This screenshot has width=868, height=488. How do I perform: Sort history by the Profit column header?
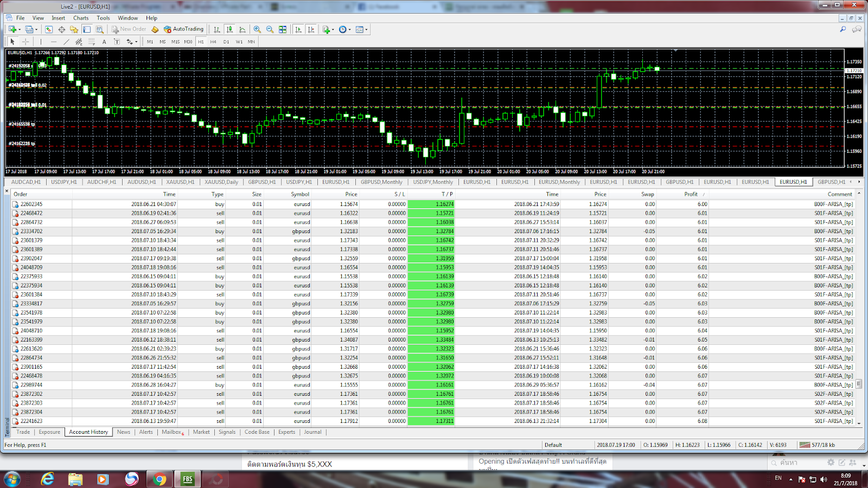[x=691, y=194]
